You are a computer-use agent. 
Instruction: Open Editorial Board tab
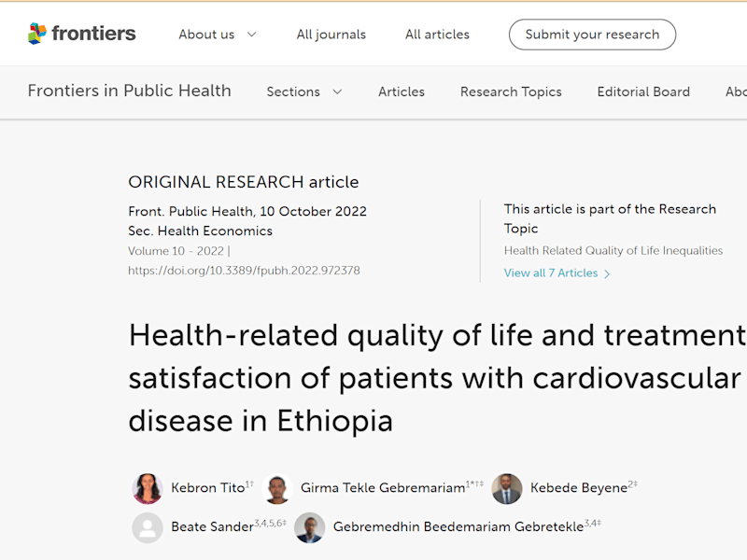(x=643, y=91)
